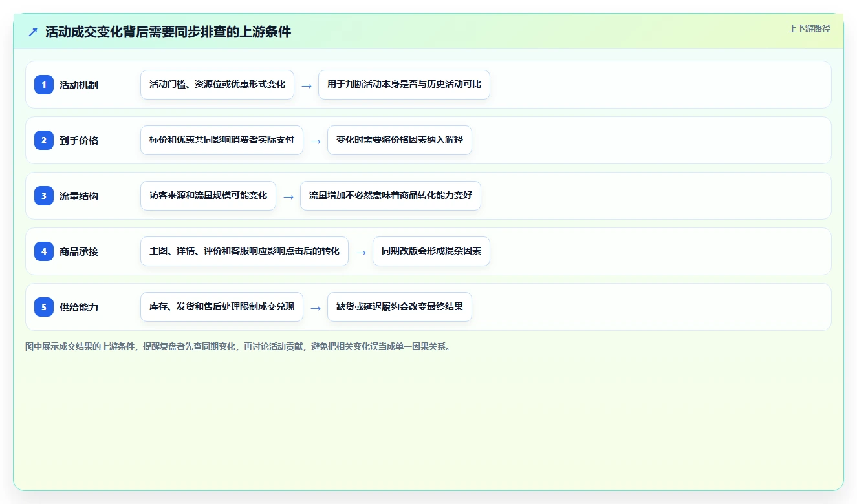Select the 供给能力 row label
Image resolution: width=857 pixels, height=504 pixels.
pos(79,307)
